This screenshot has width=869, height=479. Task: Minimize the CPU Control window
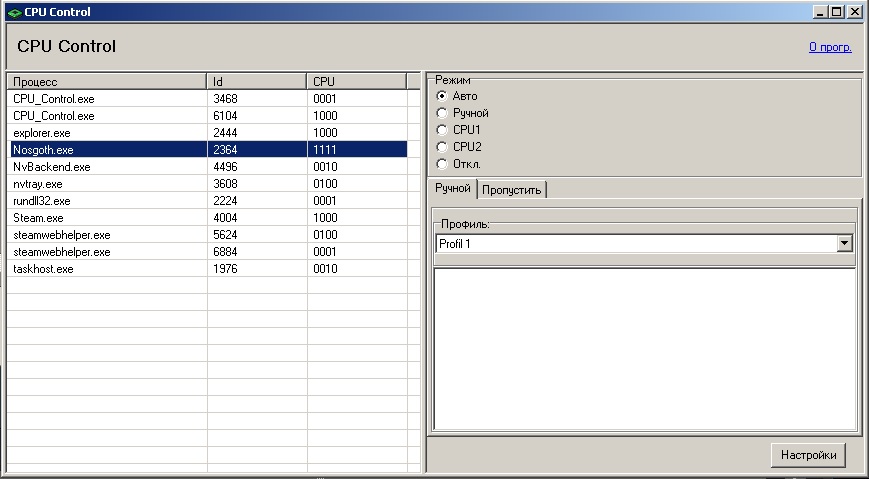[x=821, y=12]
